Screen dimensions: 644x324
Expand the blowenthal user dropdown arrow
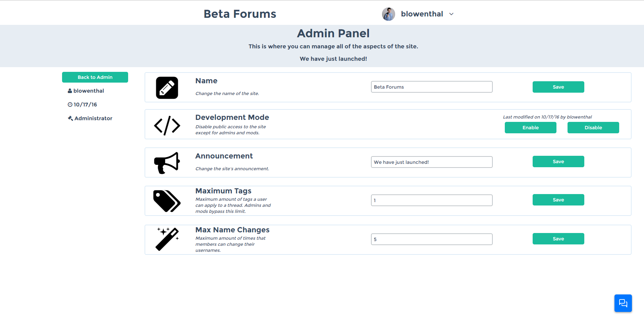[x=451, y=14]
